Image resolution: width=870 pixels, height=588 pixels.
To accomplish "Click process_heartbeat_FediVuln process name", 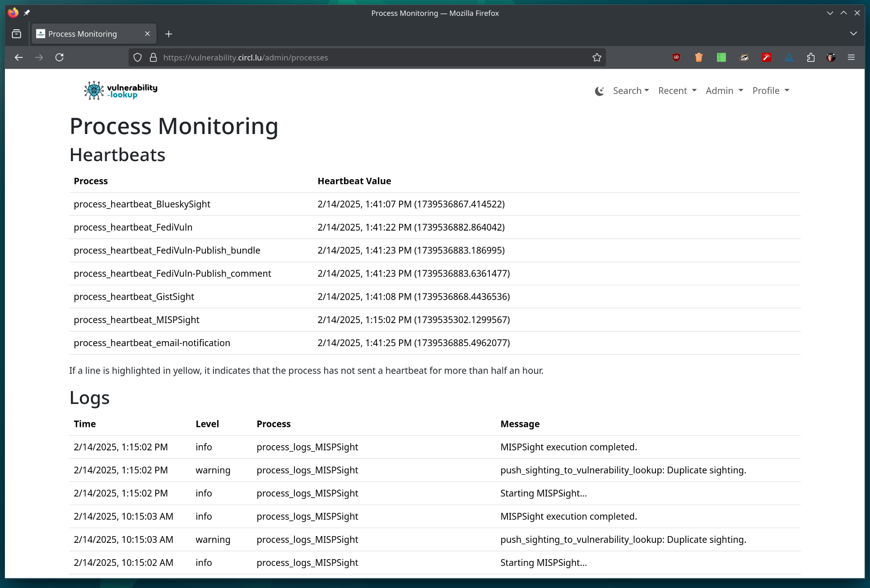I will coord(133,227).
